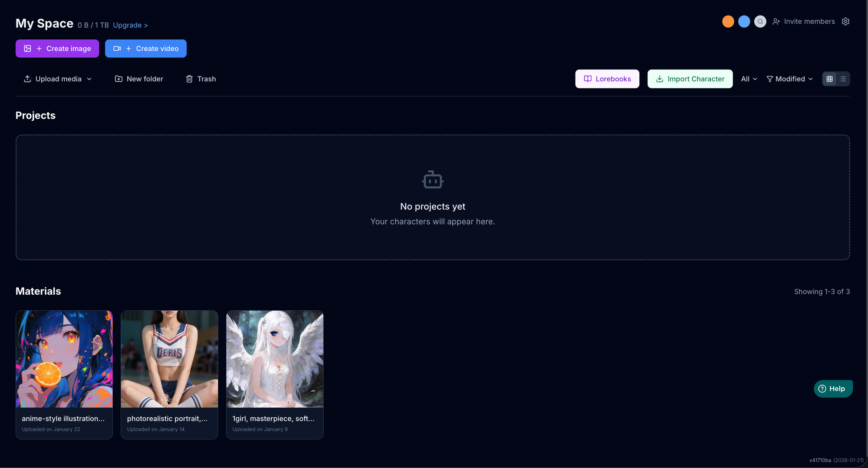Click the blue member avatar
Viewport: 868px width, 468px height.
coord(744,21)
